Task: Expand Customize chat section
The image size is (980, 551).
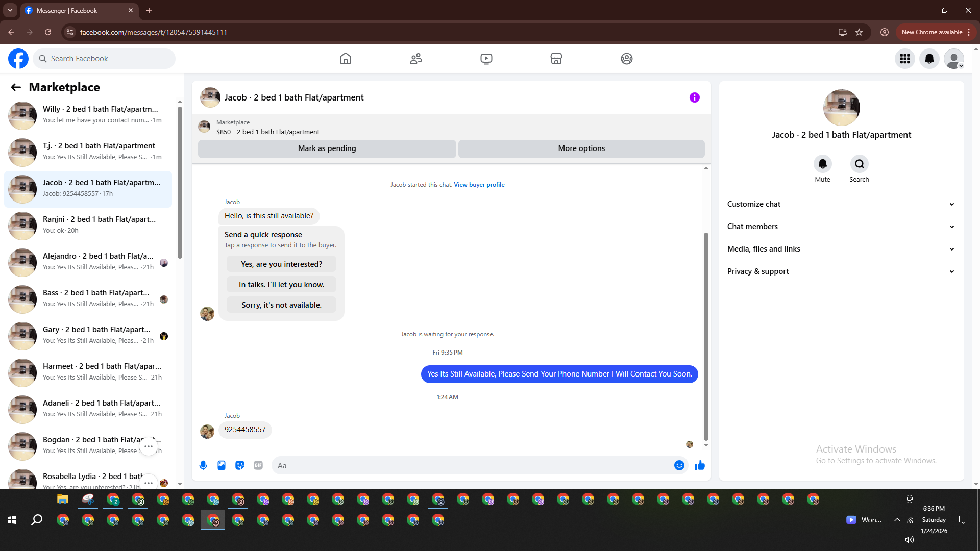Action: point(841,204)
